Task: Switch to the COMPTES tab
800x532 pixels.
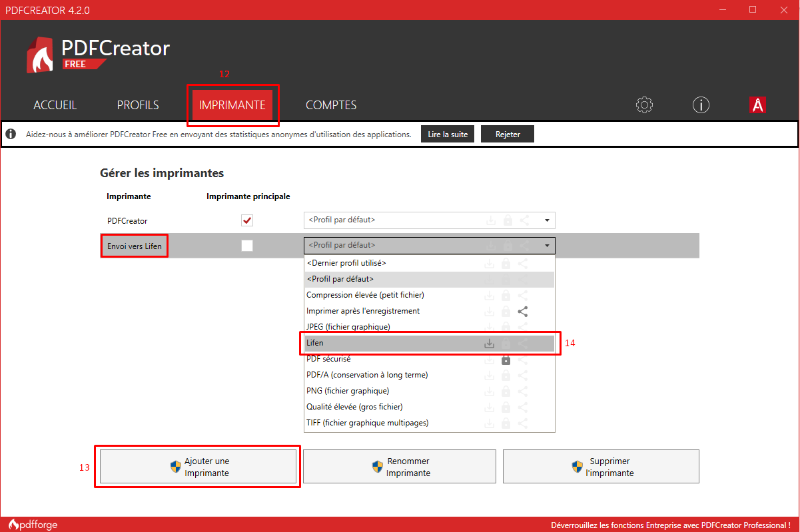Action: point(331,105)
